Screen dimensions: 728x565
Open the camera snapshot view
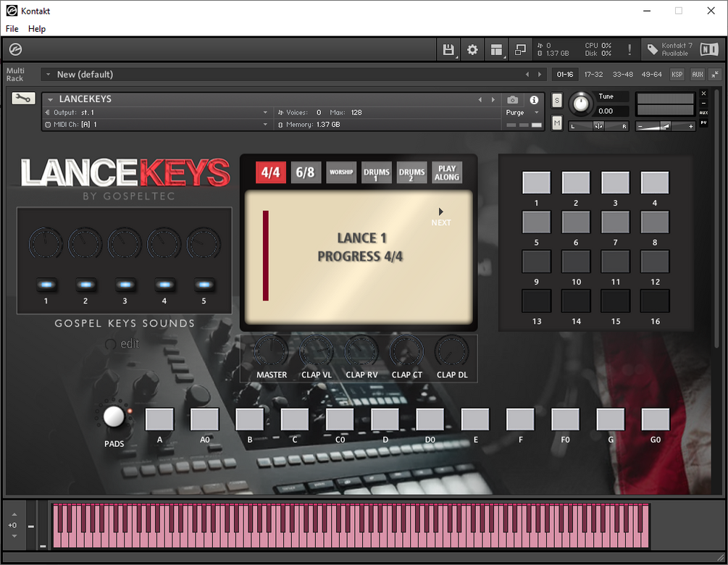tap(512, 100)
